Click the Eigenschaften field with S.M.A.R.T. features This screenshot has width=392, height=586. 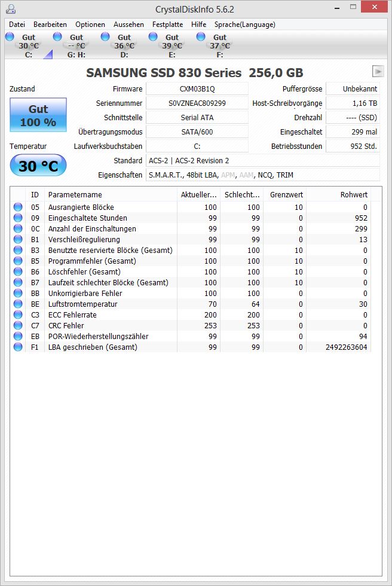tap(263, 175)
